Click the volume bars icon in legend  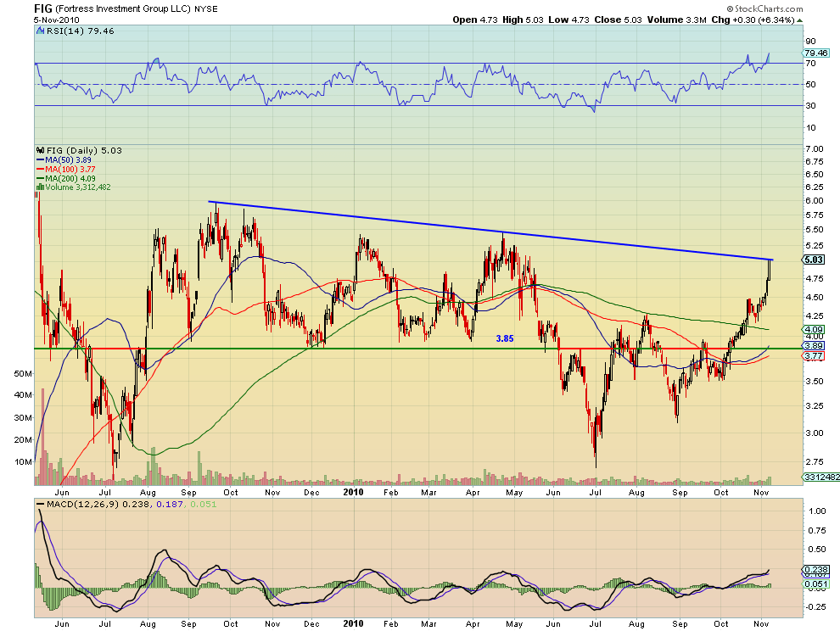tap(40, 187)
